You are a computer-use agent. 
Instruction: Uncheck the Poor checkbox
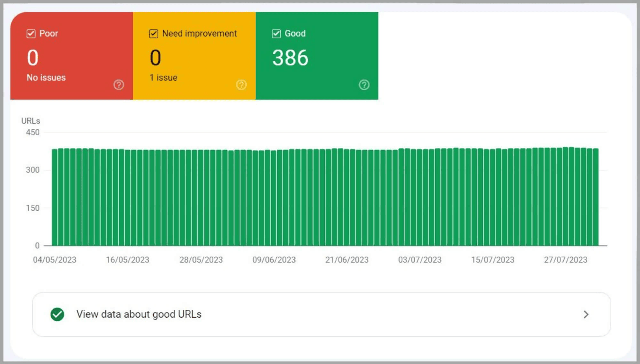31,34
